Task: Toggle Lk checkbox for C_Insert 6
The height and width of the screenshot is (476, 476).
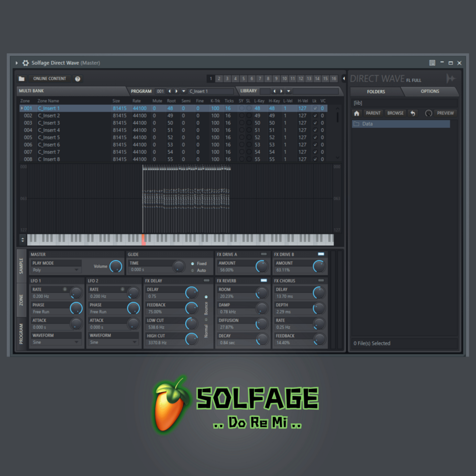Action: pyautogui.click(x=315, y=145)
